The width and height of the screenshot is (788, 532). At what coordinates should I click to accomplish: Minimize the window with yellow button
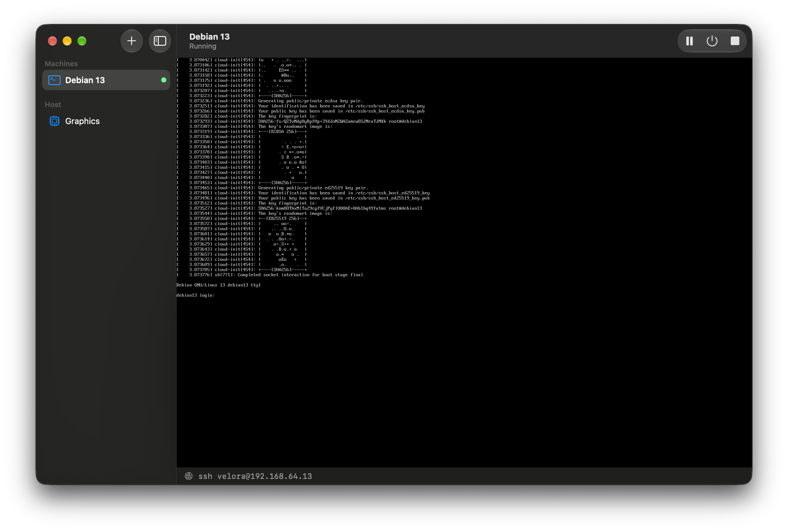67,41
